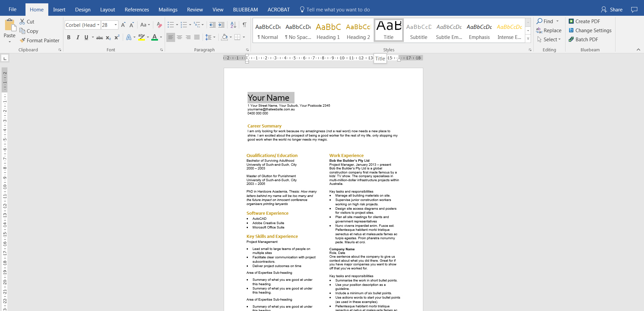The image size is (644, 311).
Task: Open the File menu
Action: 12,9
